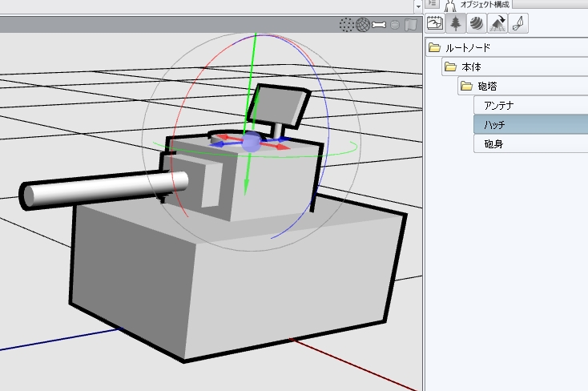Screen dimensions: 588x391
Task: Click the grid with arrow icon in panel toolbar
Action: (497, 24)
